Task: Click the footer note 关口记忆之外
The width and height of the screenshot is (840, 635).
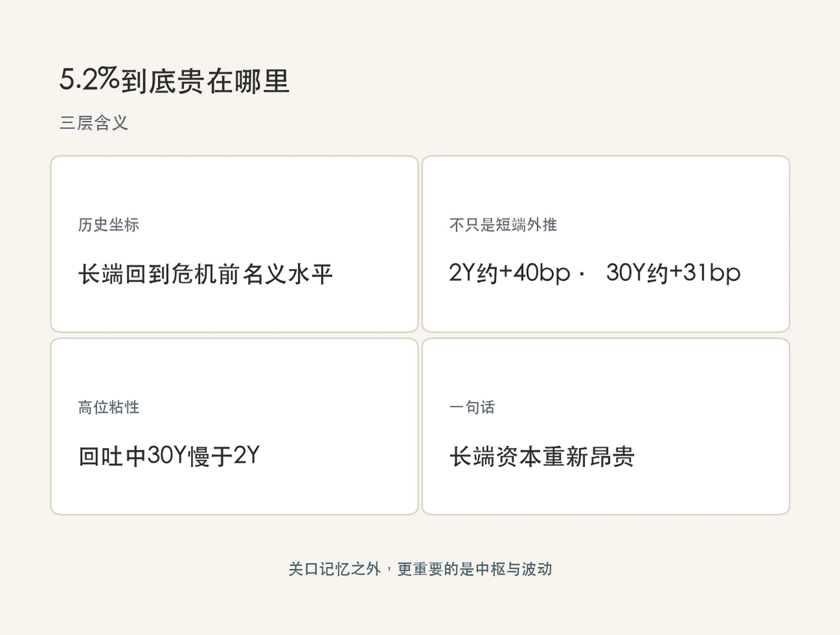Action: click(x=335, y=569)
